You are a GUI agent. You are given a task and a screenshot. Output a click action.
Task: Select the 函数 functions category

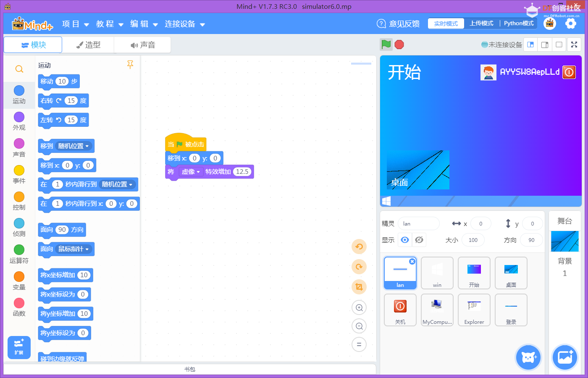pyautogui.click(x=19, y=307)
